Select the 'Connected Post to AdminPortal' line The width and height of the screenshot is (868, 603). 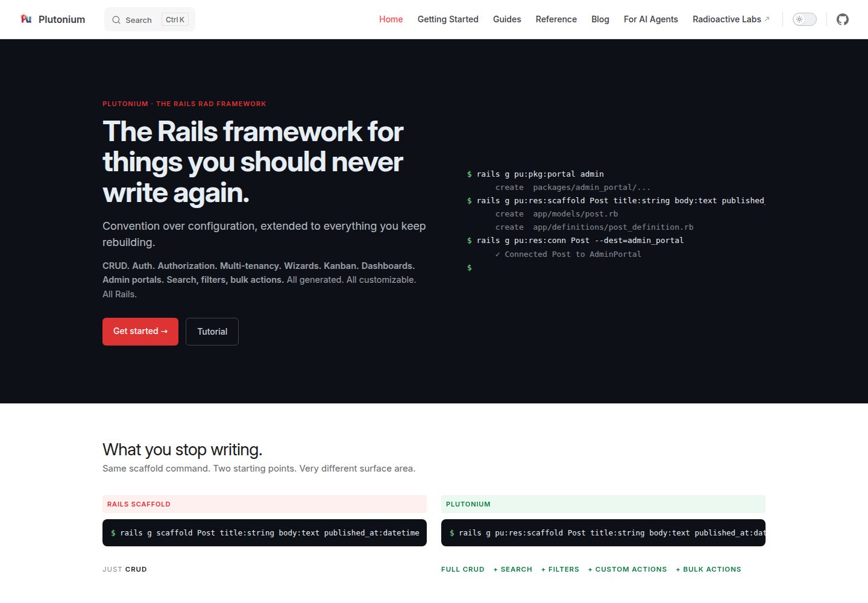click(x=568, y=254)
